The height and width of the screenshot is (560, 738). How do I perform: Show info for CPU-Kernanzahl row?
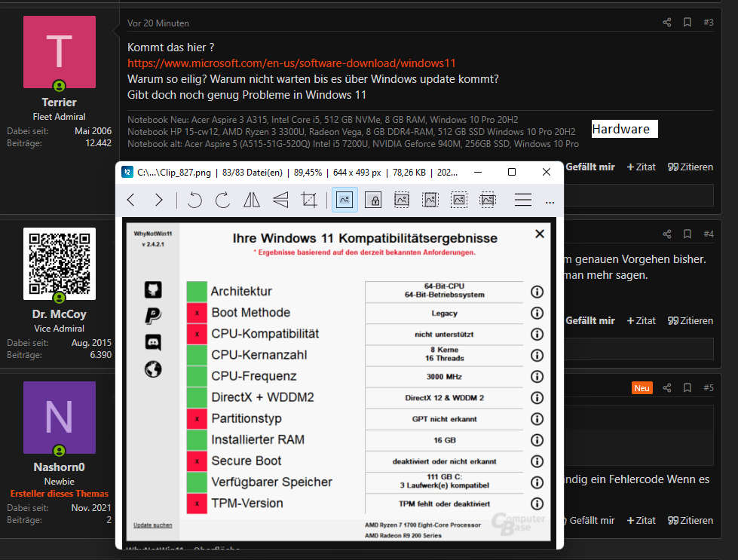point(537,355)
